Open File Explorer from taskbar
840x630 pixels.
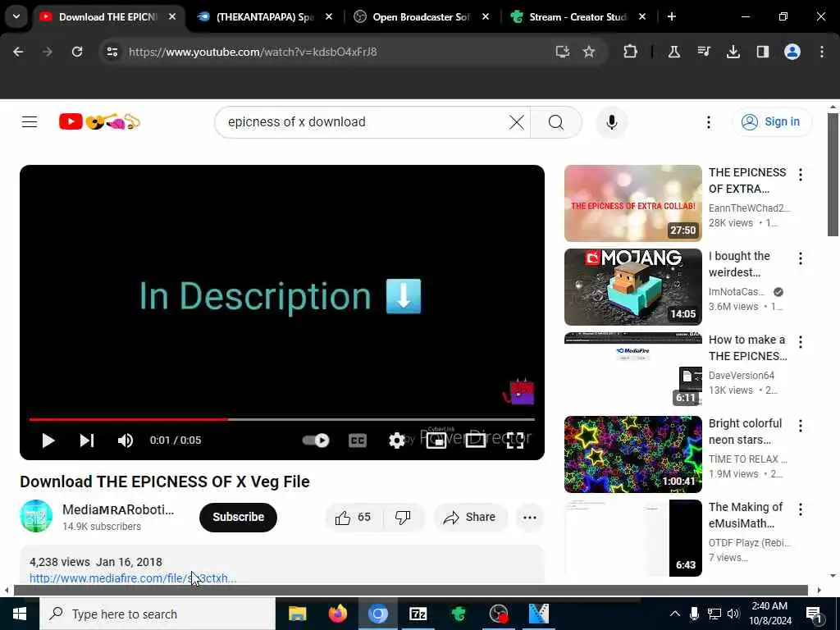297,614
